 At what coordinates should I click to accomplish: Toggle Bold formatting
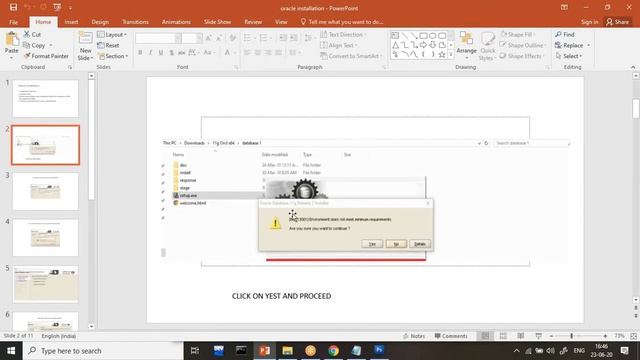(140, 53)
